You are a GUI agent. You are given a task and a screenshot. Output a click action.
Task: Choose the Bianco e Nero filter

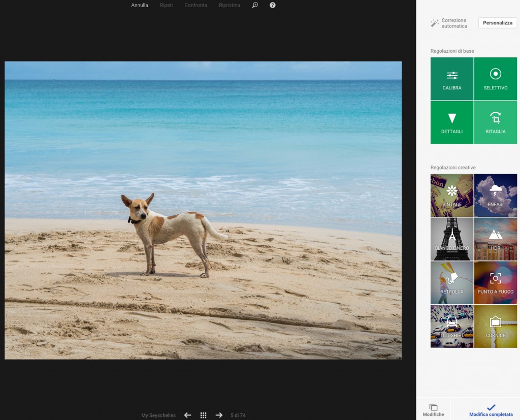(451, 239)
